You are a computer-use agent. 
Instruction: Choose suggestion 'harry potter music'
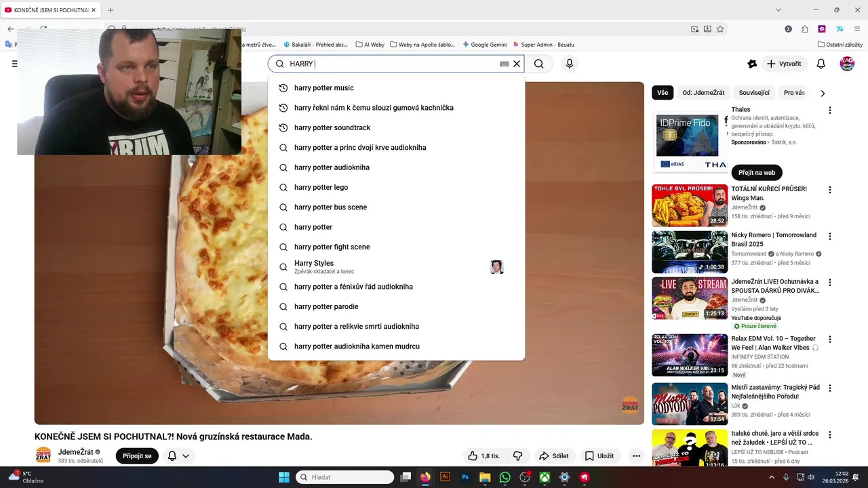click(x=396, y=88)
